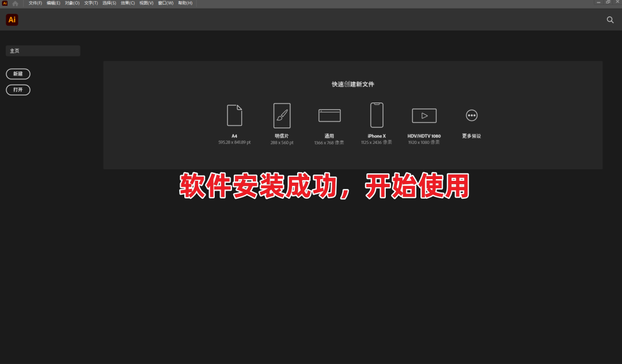622x364 pixels.
Task: Open the 选择(S) menu
Action: (109, 3)
